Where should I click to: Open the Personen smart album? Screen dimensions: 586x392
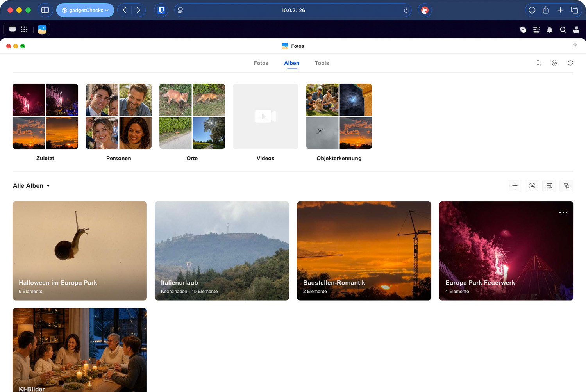[x=119, y=122]
